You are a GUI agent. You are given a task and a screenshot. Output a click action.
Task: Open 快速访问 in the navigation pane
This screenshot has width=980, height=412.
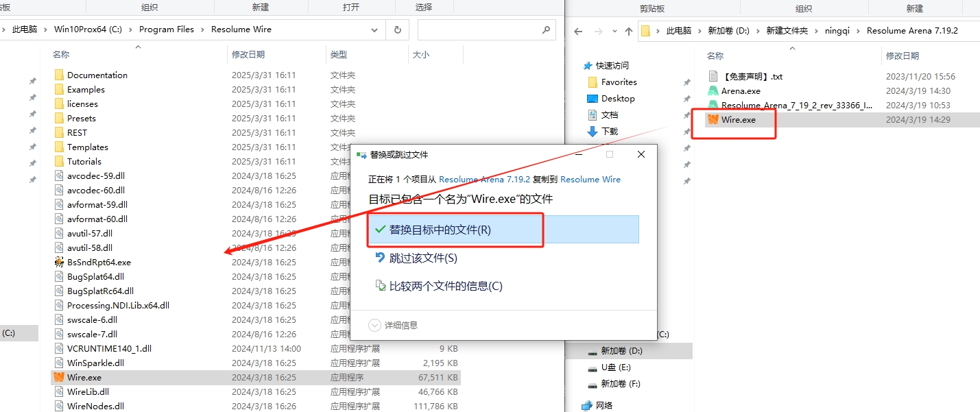[612, 65]
